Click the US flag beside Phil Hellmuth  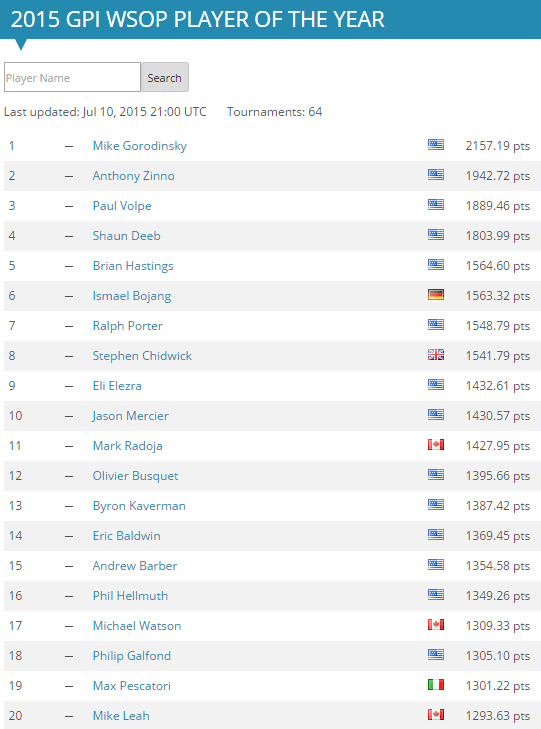tap(435, 595)
